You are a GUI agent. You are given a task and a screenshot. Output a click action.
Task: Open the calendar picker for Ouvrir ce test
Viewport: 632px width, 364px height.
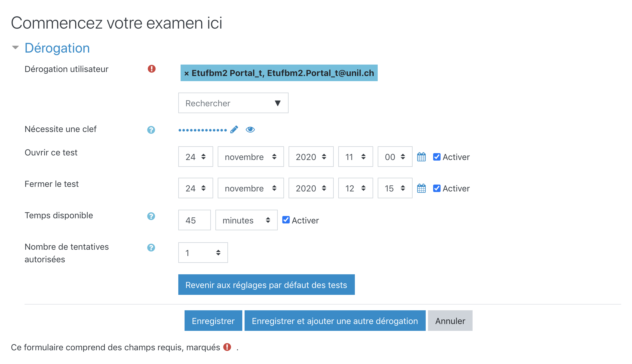point(421,157)
